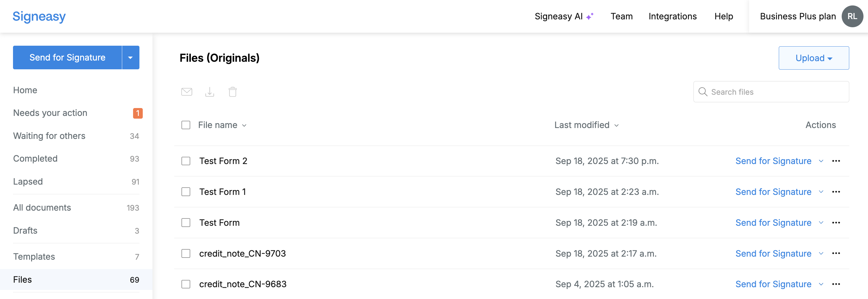Select the credit_note_CN-9683 checkbox

(186, 284)
